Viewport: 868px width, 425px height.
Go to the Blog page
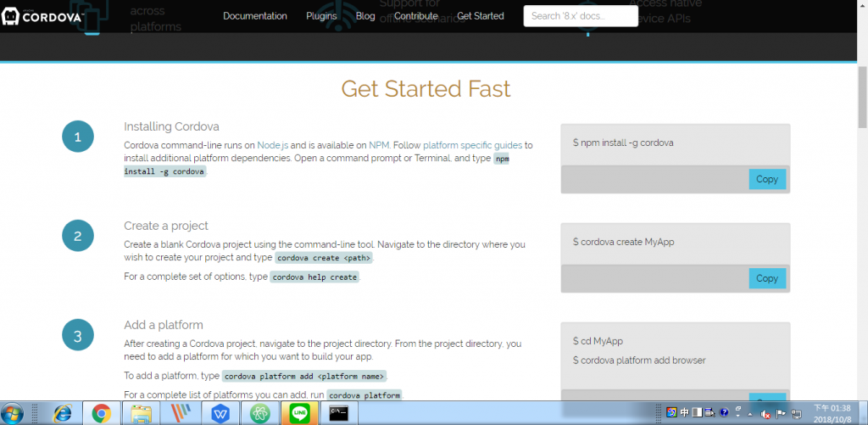point(365,16)
